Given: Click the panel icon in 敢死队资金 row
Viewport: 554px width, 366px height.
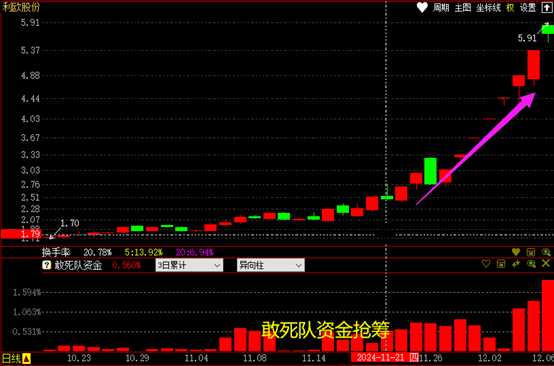Looking at the screenshot, I should pos(501,264).
